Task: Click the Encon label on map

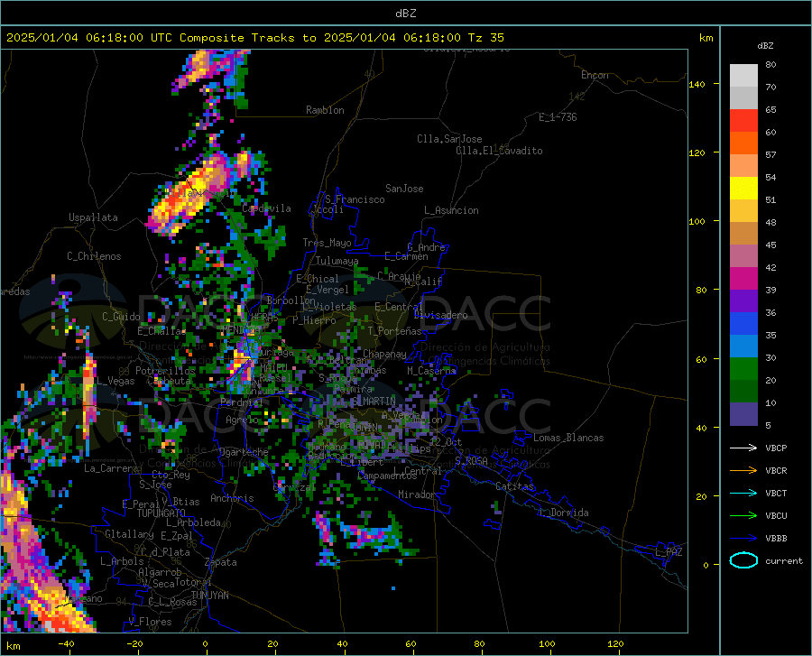Action: 595,75
